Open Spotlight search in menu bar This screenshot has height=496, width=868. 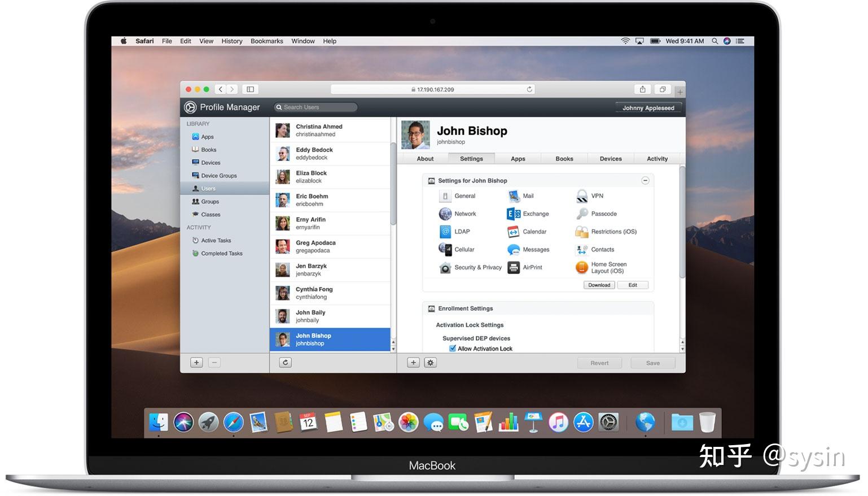(714, 41)
